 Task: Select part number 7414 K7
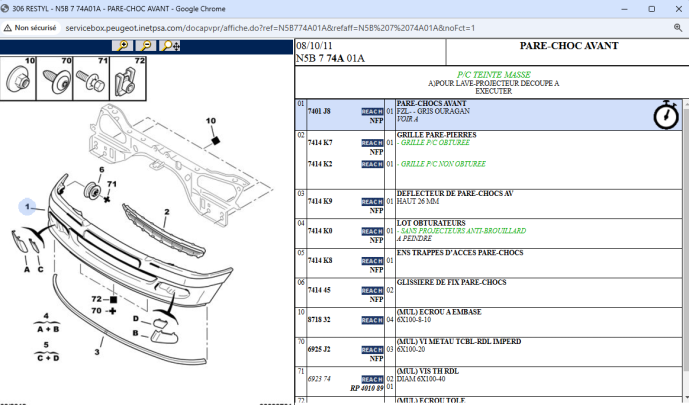point(320,143)
